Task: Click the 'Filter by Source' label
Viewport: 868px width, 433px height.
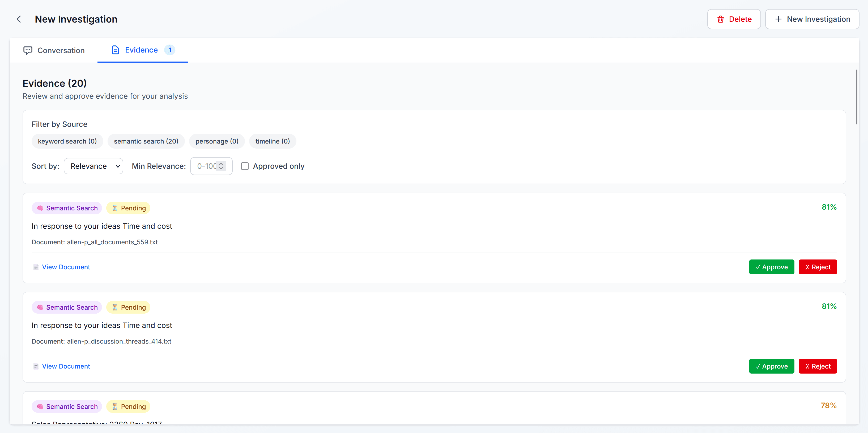Action: (59, 124)
